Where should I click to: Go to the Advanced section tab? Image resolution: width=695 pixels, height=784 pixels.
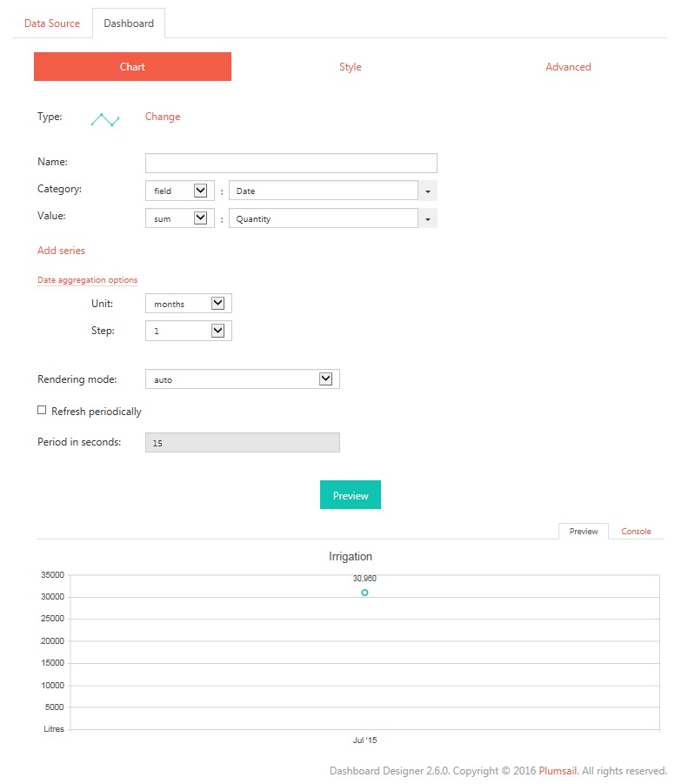pyautogui.click(x=568, y=67)
